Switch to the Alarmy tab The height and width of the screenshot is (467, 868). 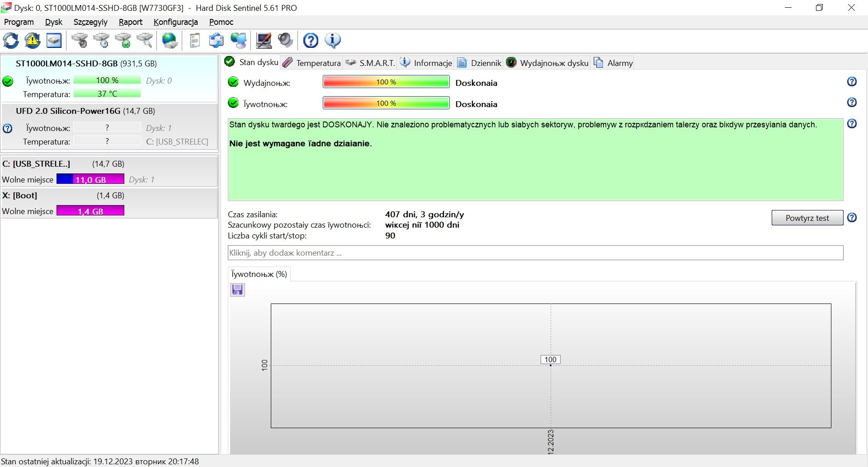pyautogui.click(x=613, y=63)
